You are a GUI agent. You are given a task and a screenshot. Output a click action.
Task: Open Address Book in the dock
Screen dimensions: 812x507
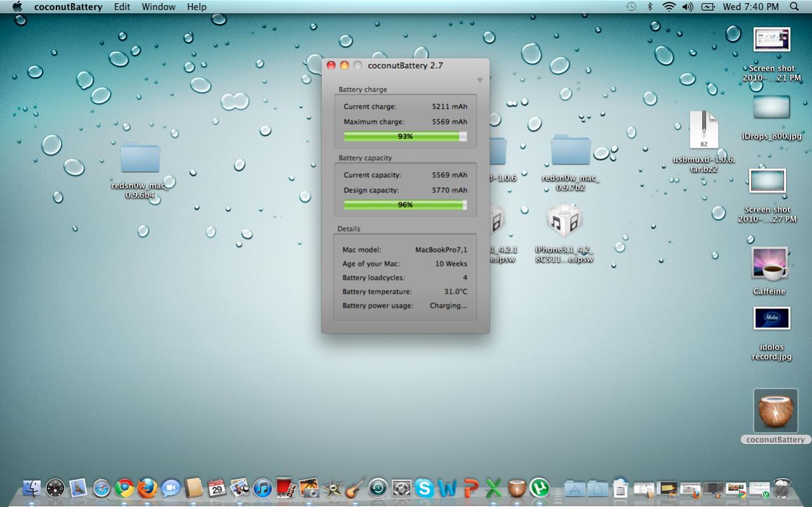[194, 487]
